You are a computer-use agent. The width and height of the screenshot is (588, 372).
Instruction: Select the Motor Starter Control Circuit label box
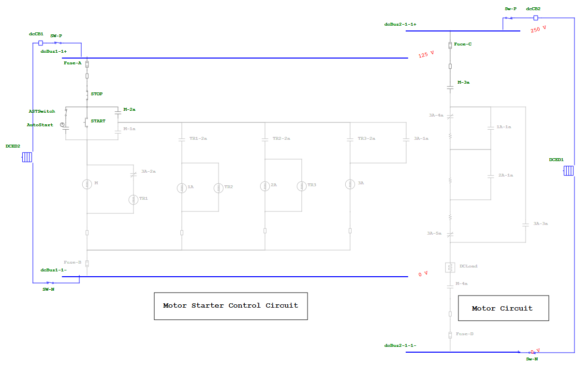tap(231, 306)
